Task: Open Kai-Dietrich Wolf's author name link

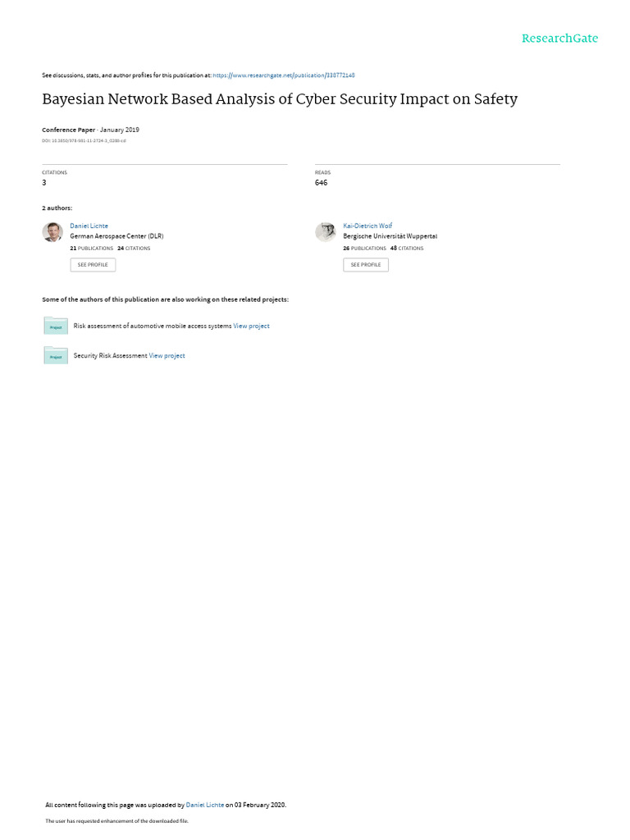Action: tap(367, 226)
